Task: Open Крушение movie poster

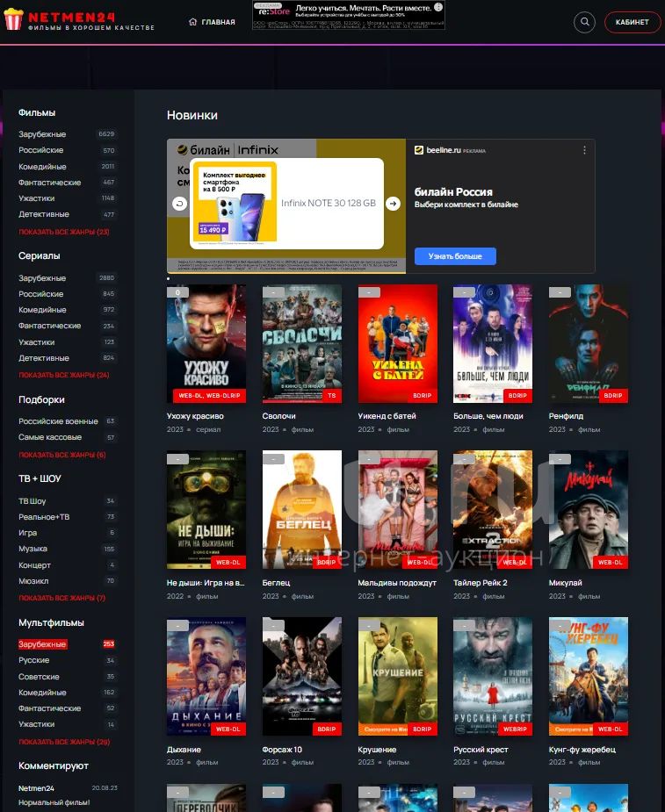Action: click(398, 676)
